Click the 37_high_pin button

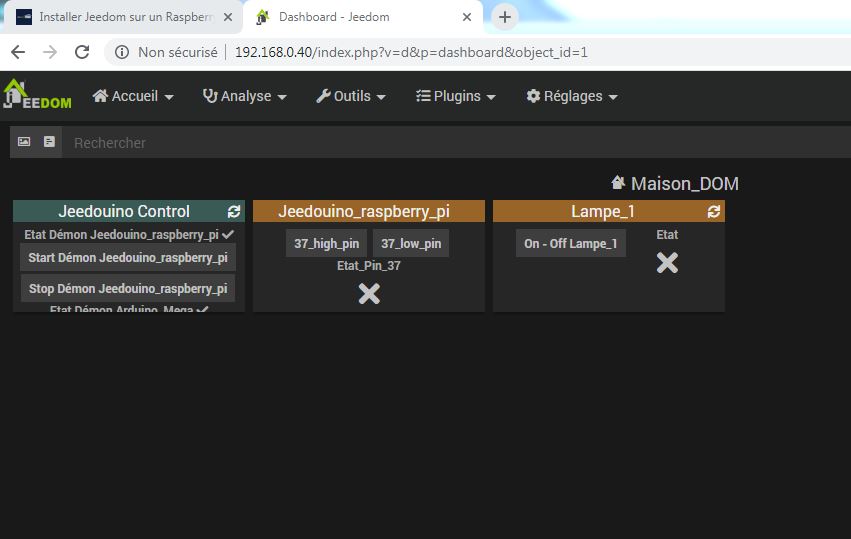click(327, 243)
